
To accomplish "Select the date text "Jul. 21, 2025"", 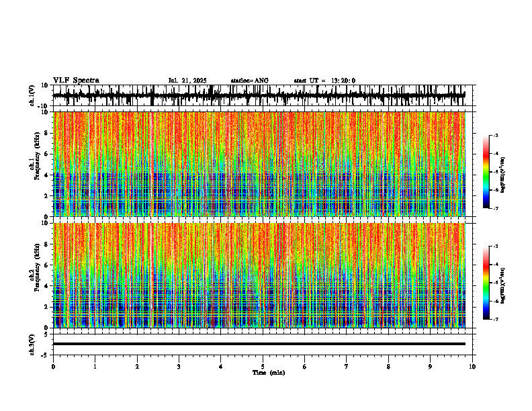I will 187,81.
